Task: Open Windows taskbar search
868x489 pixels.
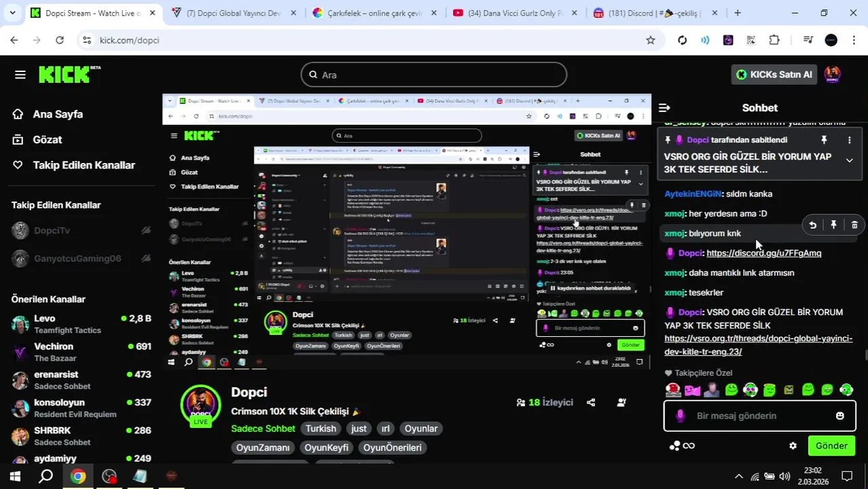Action: pos(46,476)
